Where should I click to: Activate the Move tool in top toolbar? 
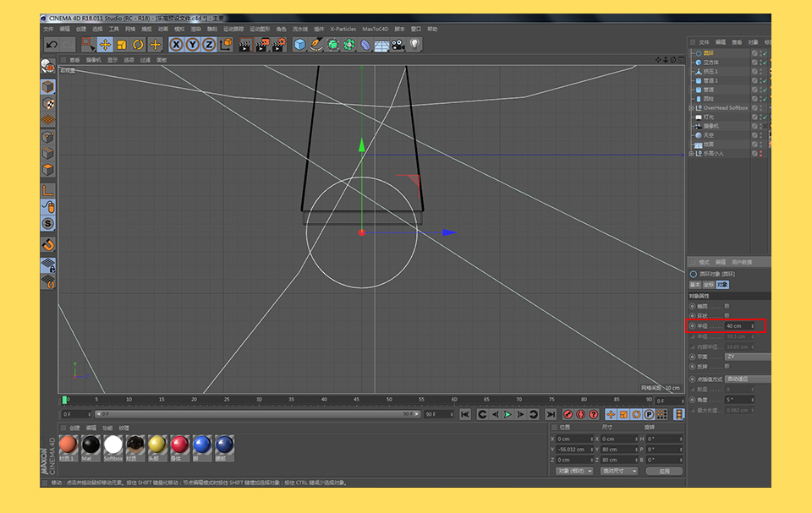[105, 45]
